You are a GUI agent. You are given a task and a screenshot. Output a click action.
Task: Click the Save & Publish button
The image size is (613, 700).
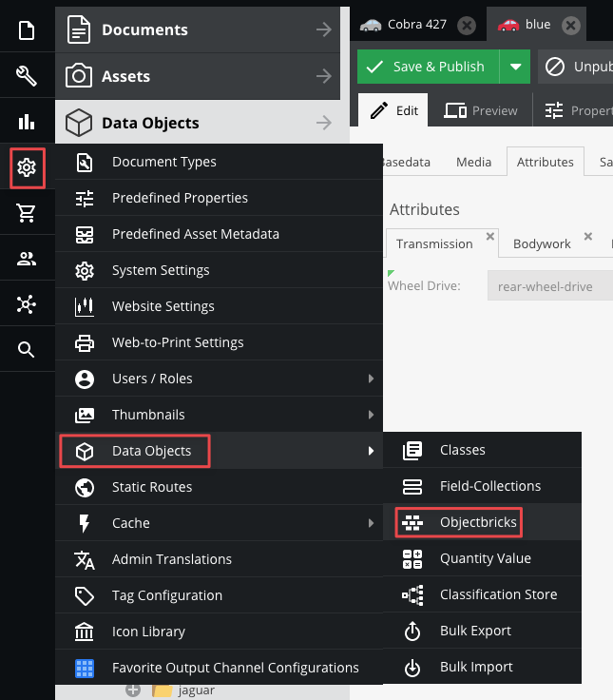pos(429,67)
